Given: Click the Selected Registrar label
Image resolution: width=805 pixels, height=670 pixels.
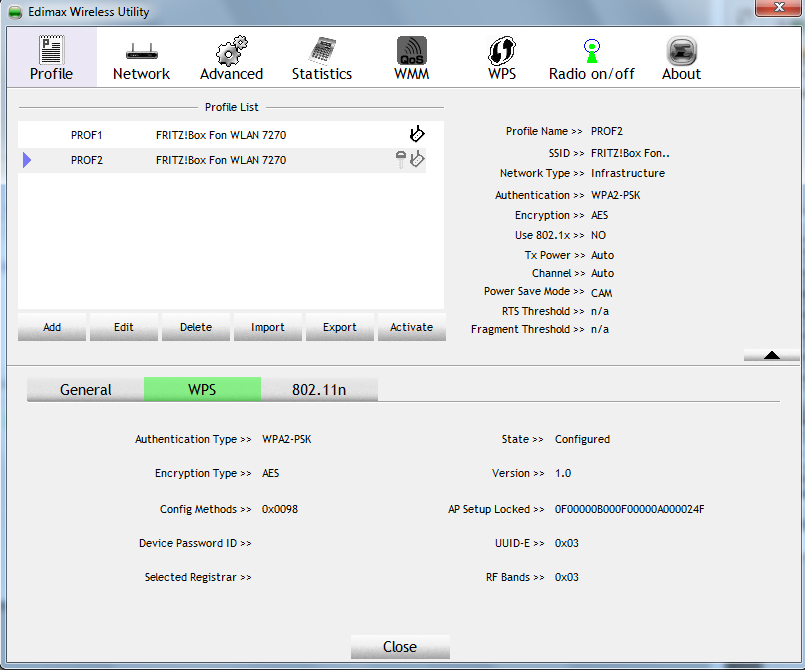Looking at the screenshot, I should point(198,577).
